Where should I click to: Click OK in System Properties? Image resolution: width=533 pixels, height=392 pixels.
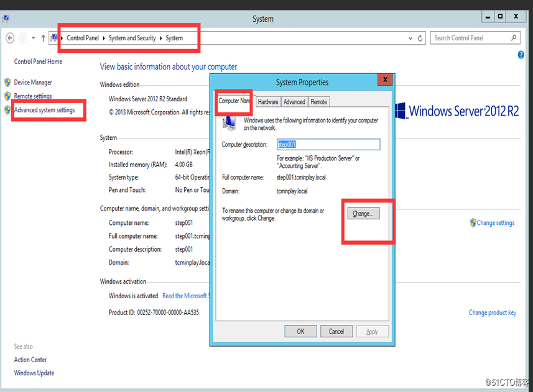301,331
